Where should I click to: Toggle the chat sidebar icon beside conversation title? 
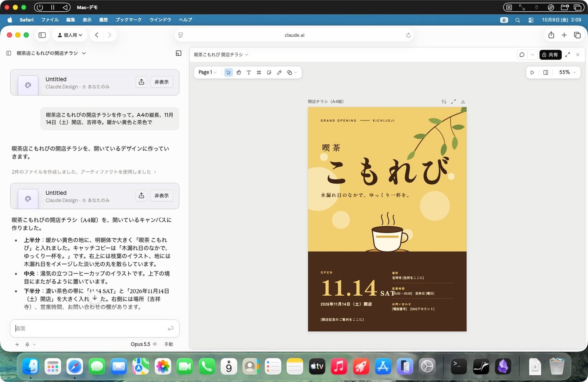coord(9,53)
